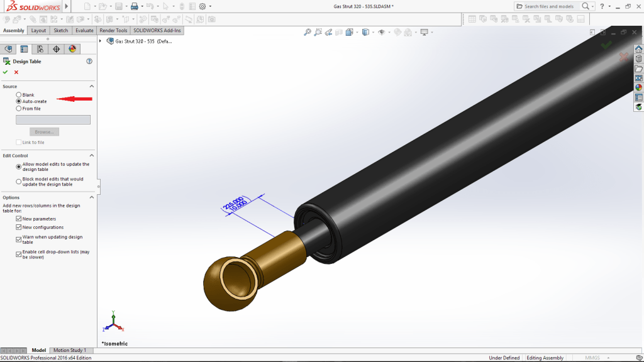Switch to the Evaluate tab
Viewport: 644px width, 362px height.
tap(84, 30)
